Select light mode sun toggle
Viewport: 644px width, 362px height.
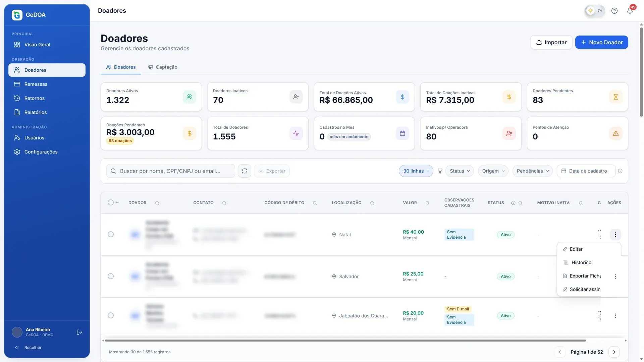click(x=590, y=11)
